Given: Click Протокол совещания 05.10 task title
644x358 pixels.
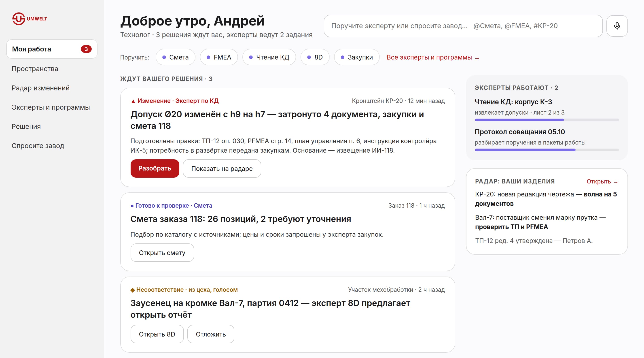Looking at the screenshot, I should tap(519, 132).
